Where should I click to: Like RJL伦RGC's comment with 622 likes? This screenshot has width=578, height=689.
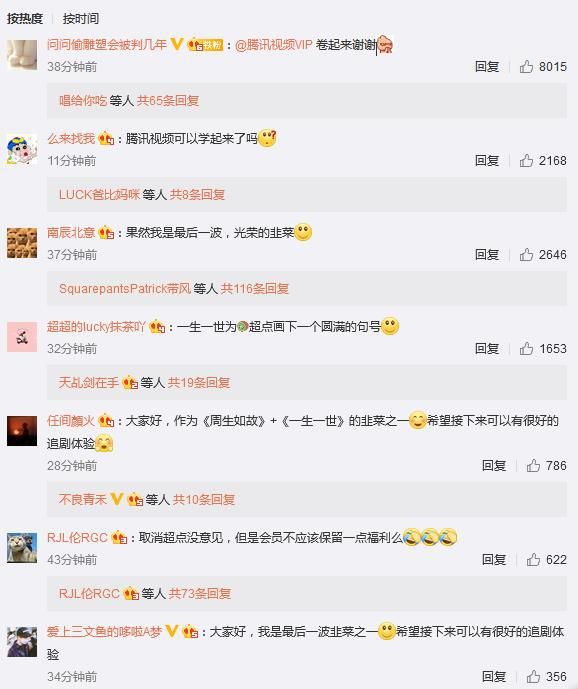coord(533,560)
